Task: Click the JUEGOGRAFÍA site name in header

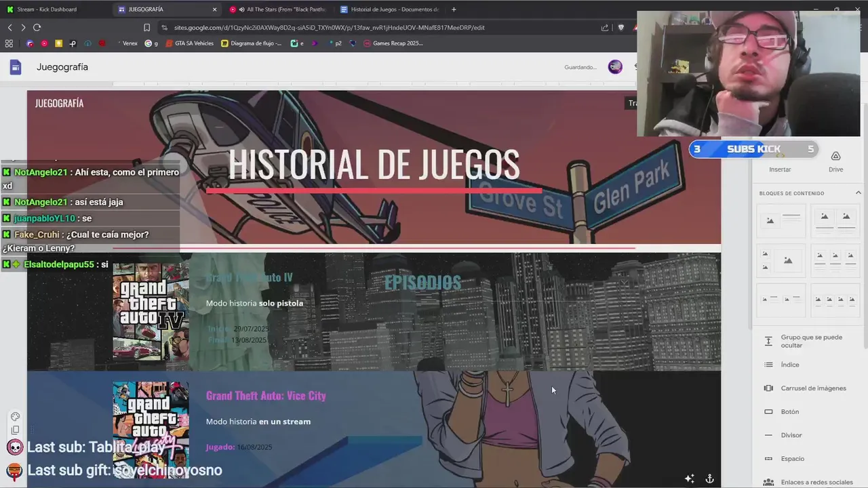Action: [59, 103]
